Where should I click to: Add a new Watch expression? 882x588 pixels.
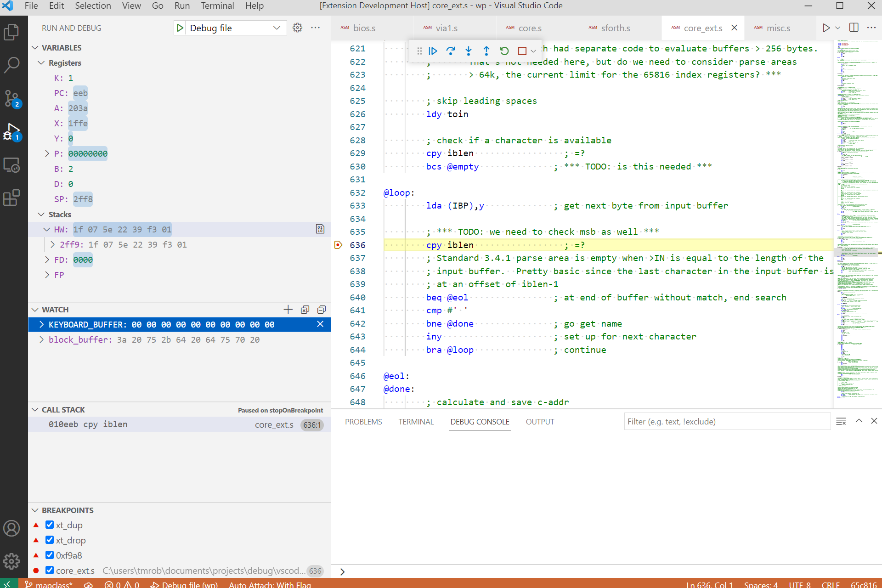(x=288, y=309)
